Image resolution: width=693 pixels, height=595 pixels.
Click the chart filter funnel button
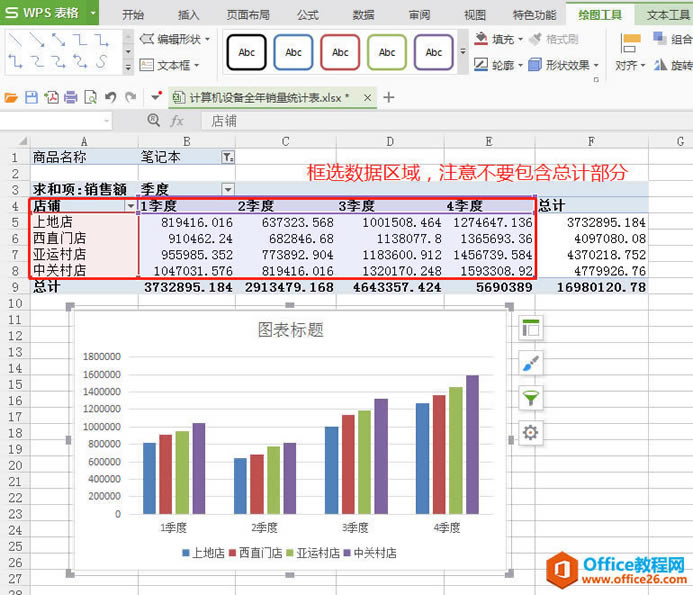point(530,398)
